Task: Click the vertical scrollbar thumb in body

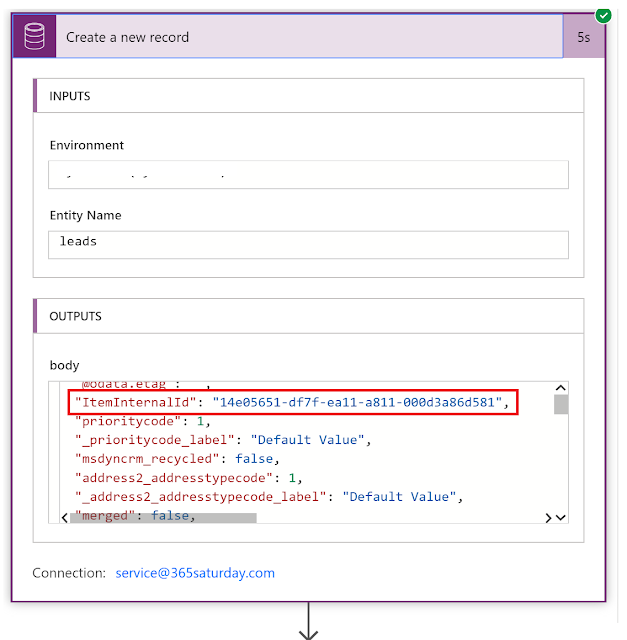Action: 560,404
